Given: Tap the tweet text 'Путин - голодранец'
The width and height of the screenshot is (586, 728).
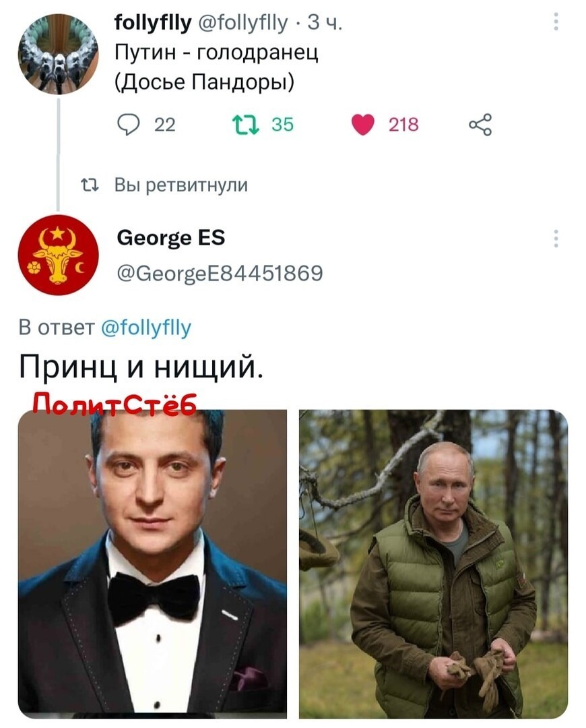Looking at the screenshot, I should pyautogui.click(x=216, y=53).
